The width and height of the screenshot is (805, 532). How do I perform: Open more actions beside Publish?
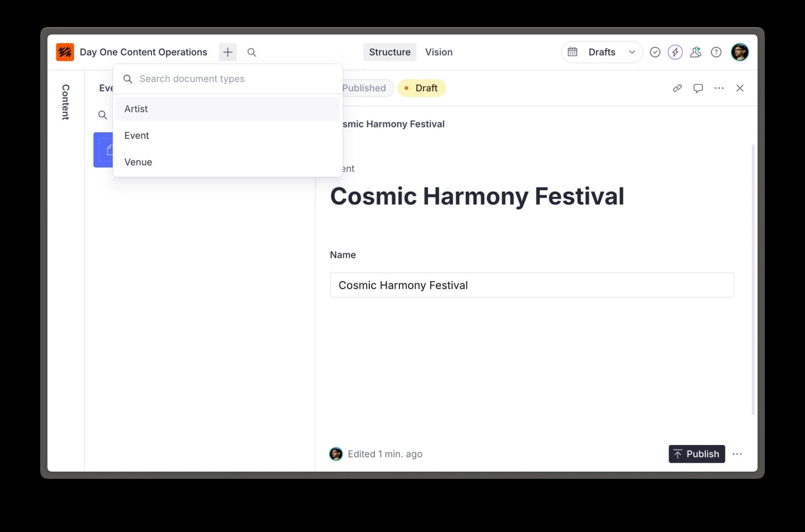tap(737, 454)
